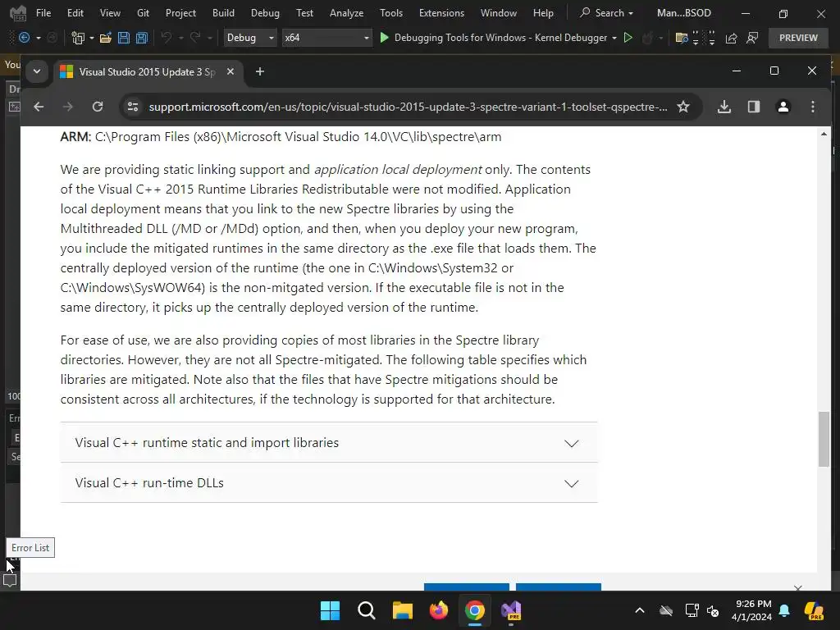
Task: Open File Explorer from taskbar
Action: tap(402, 610)
